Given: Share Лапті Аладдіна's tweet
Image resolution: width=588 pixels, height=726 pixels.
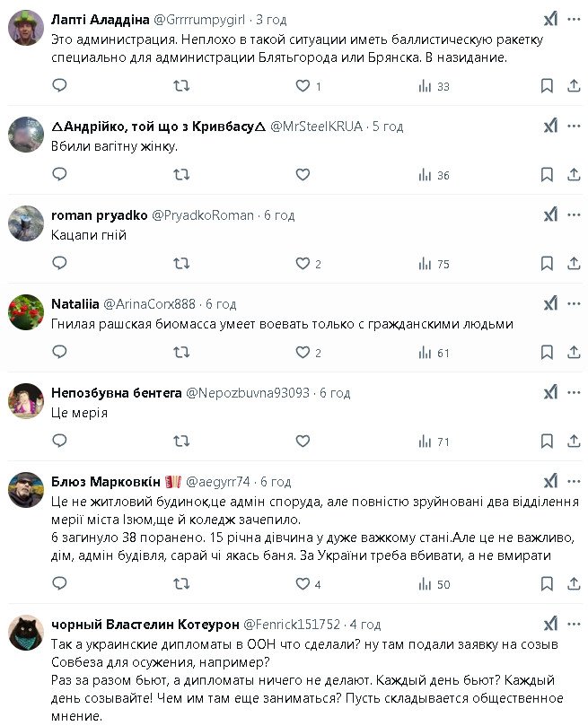Looking at the screenshot, I should (572, 86).
